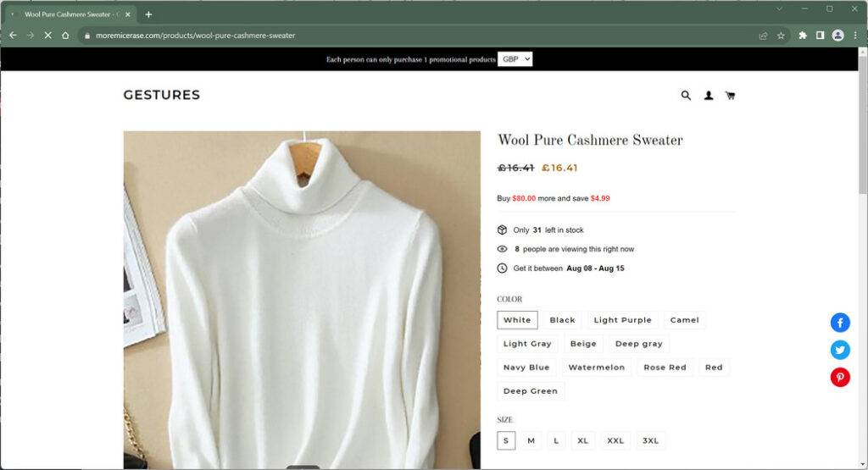Screen dimensions: 868x470
Task: Switch to Wool Pure Cashmere Sweater tab
Action: tap(70, 14)
